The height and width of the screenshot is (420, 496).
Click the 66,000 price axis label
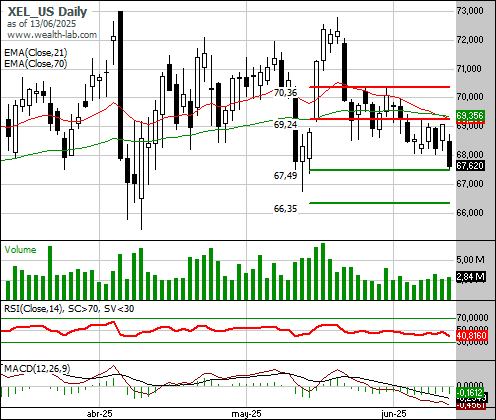pos(470,213)
